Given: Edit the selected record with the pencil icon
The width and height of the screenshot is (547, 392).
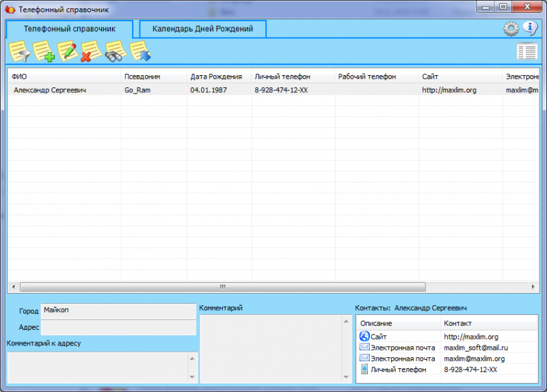Looking at the screenshot, I should (68, 51).
